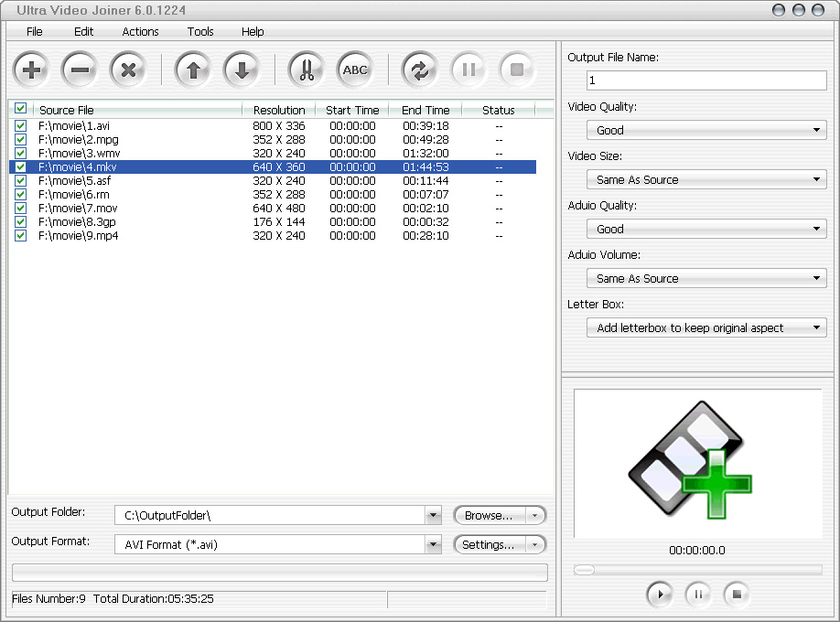840x622 pixels.
Task: Move selected file down with arrow icon
Action: coord(242,70)
